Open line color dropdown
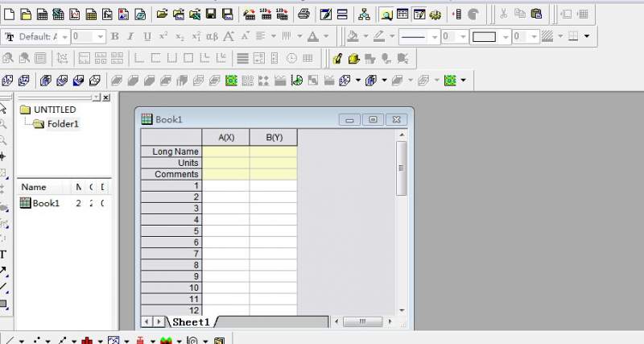The image size is (644, 344). 392,36
